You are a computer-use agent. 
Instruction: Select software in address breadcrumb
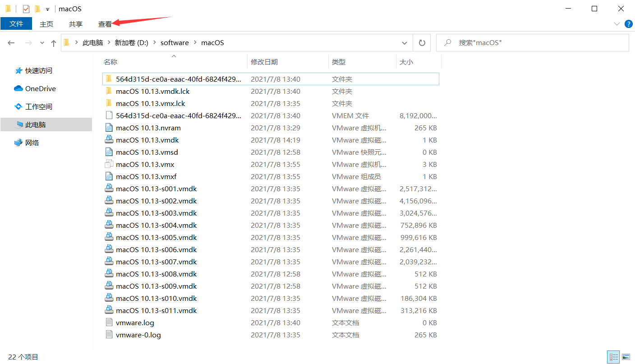tap(175, 43)
